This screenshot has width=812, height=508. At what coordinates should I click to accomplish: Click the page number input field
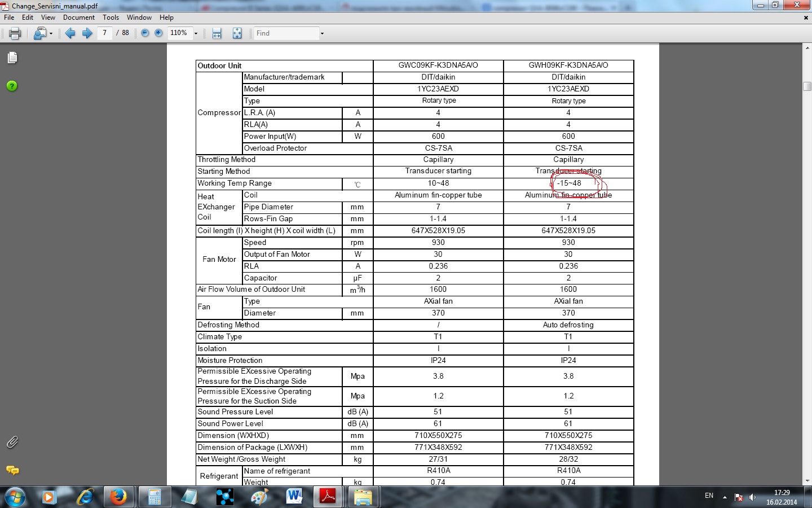point(104,33)
